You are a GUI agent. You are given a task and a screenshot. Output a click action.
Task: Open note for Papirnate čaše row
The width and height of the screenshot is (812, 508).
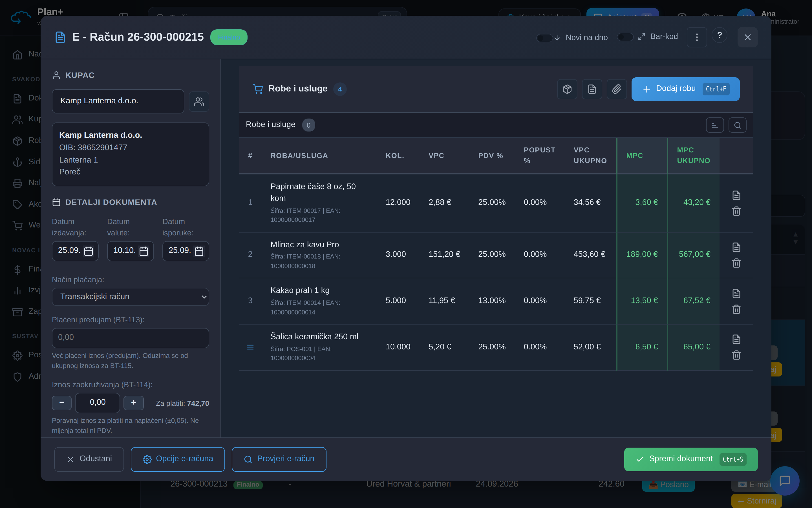click(736, 195)
